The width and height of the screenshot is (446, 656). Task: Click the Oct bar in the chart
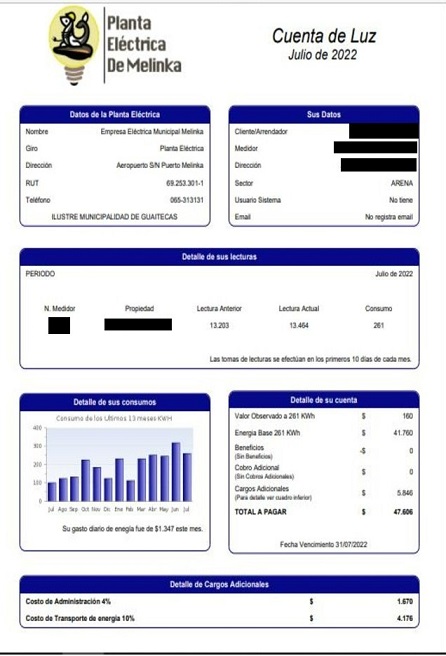[x=86, y=481]
